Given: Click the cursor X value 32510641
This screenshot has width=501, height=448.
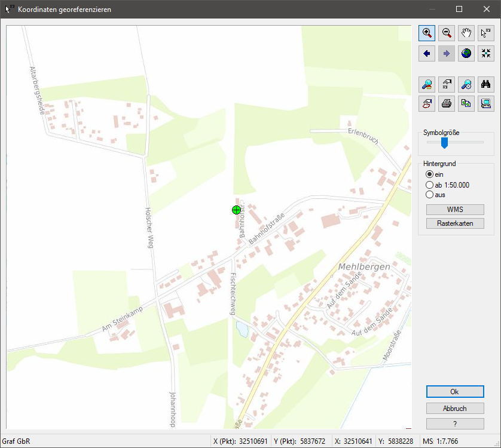Looking at the screenshot, I should tap(358, 441).
